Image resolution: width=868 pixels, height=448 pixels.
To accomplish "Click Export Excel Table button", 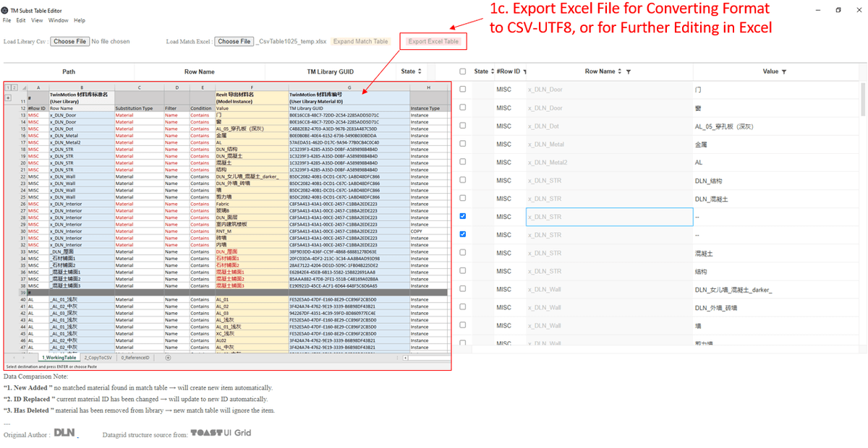I will pyautogui.click(x=433, y=41).
